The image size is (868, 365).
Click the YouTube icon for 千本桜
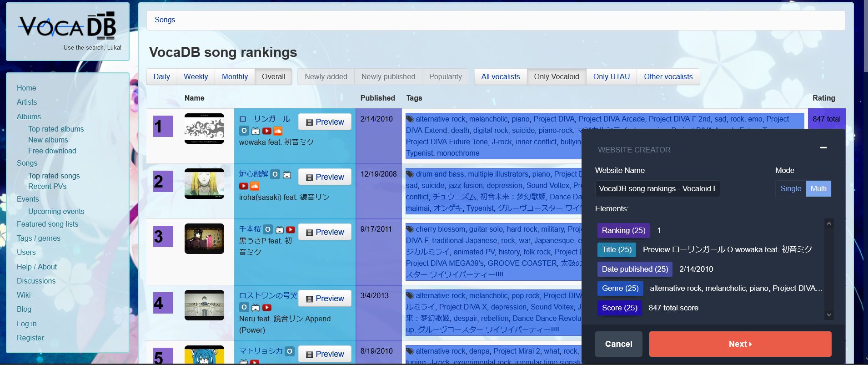(x=291, y=230)
